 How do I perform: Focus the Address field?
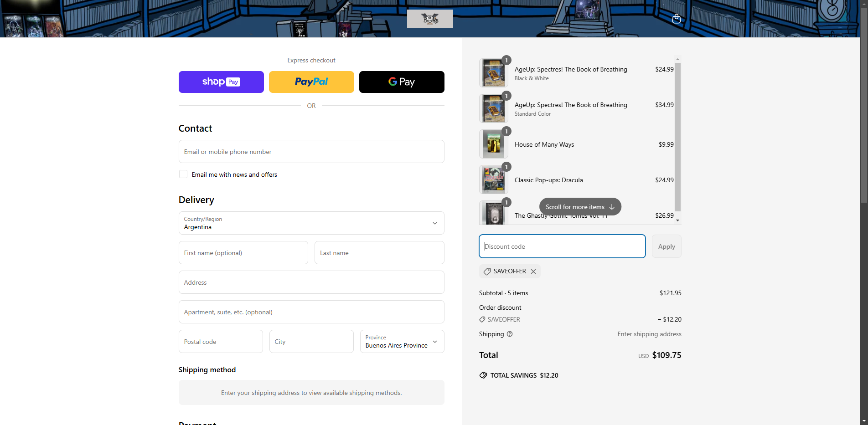(311, 282)
